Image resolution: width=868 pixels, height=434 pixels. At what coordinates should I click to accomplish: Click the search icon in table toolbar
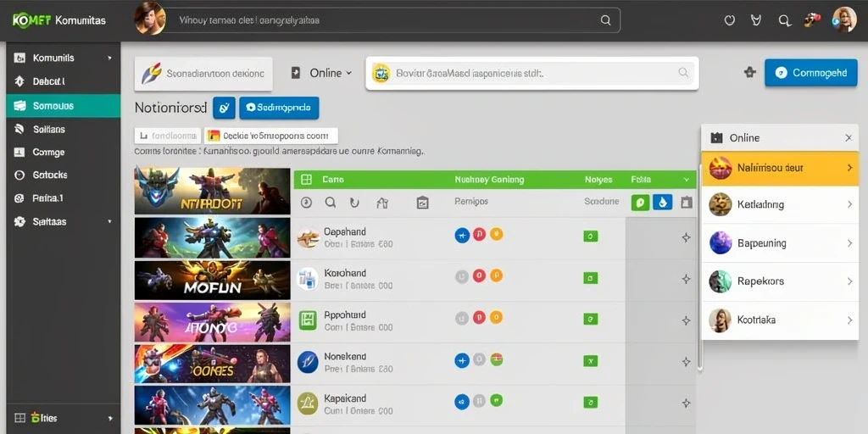[331, 203]
